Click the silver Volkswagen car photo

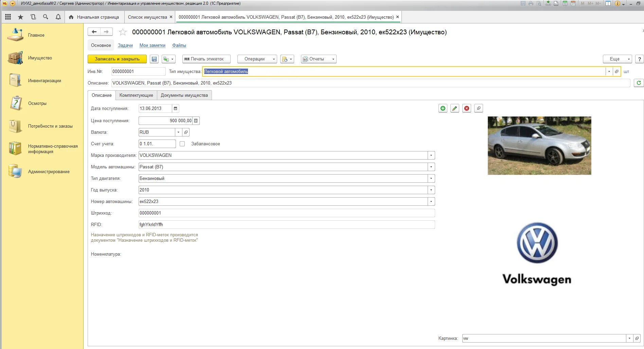point(539,146)
